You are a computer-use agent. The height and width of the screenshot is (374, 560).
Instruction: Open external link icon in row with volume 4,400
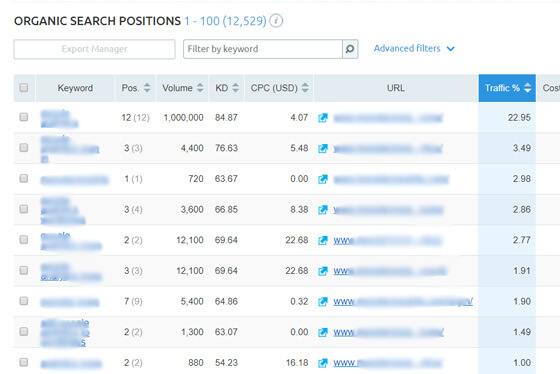tap(323, 148)
